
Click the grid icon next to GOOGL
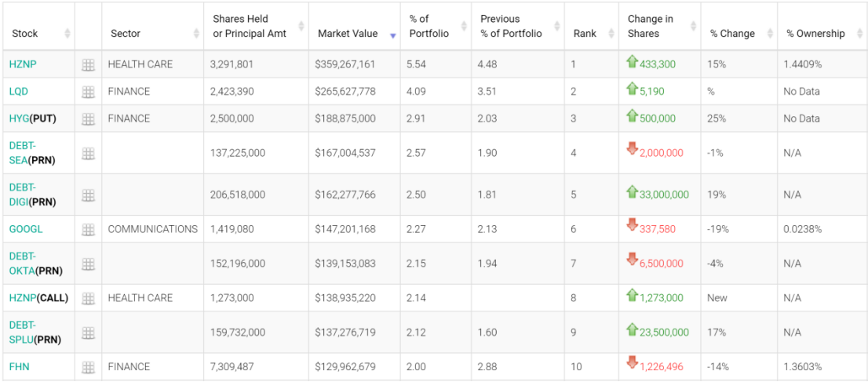click(88, 230)
